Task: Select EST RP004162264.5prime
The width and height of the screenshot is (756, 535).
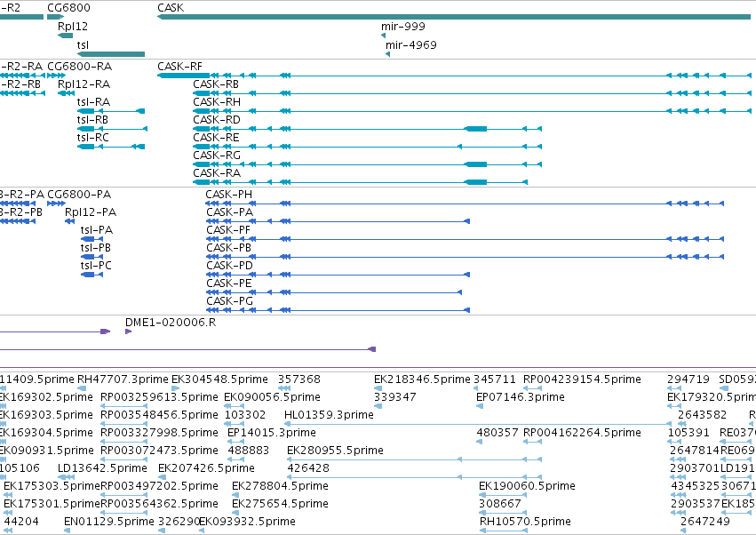Action: pyautogui.click(x=532, y=442)
